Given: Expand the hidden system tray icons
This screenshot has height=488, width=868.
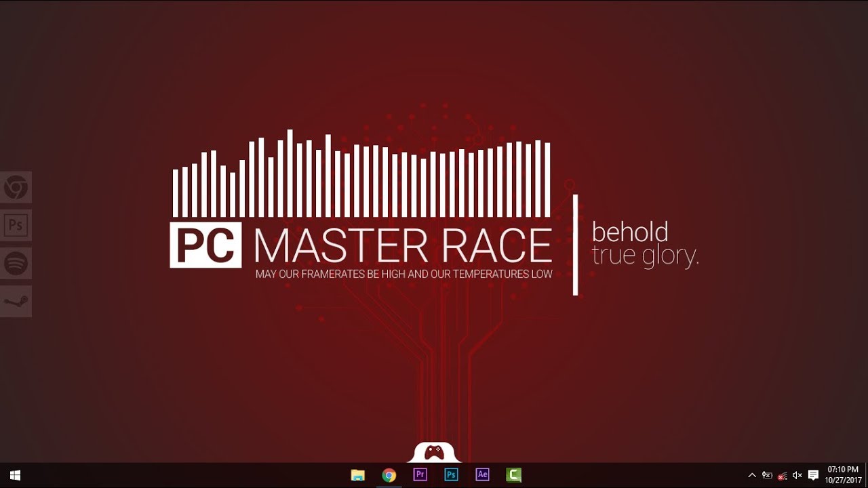Looking at the screenshot, I should point(752,475).
